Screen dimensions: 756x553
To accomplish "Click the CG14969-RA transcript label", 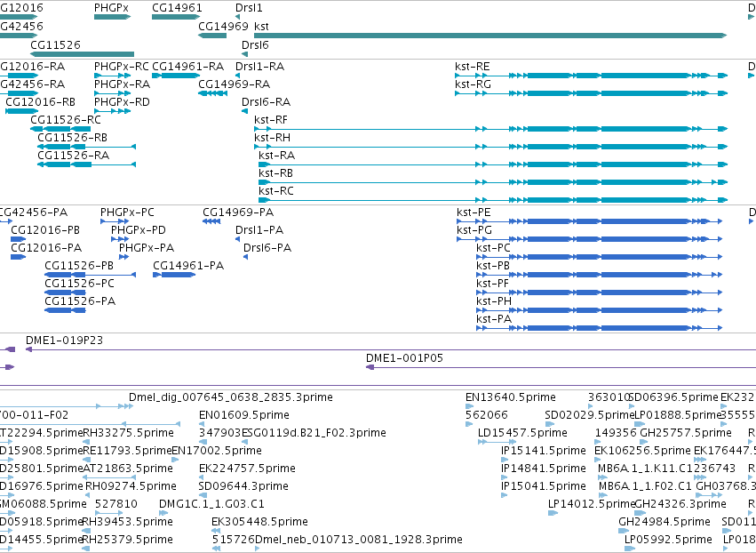I will [x=235, y=84].
